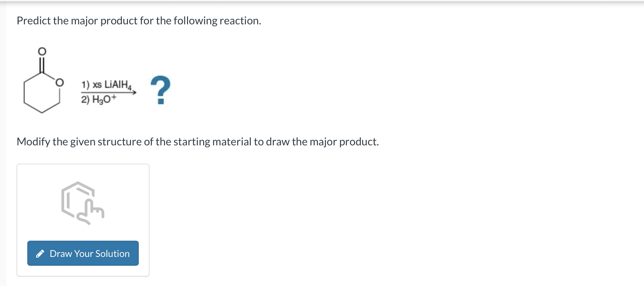Click the 'Predict the major product' heading
Viewport: 644px width, 286px height.
point(138,21)
